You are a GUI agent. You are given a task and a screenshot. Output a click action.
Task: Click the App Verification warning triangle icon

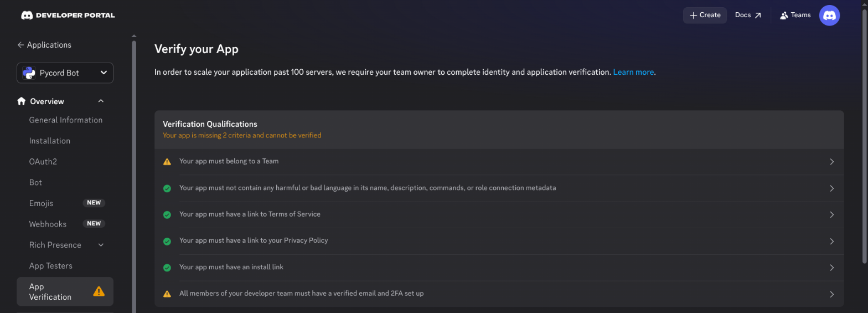(99, 291)
